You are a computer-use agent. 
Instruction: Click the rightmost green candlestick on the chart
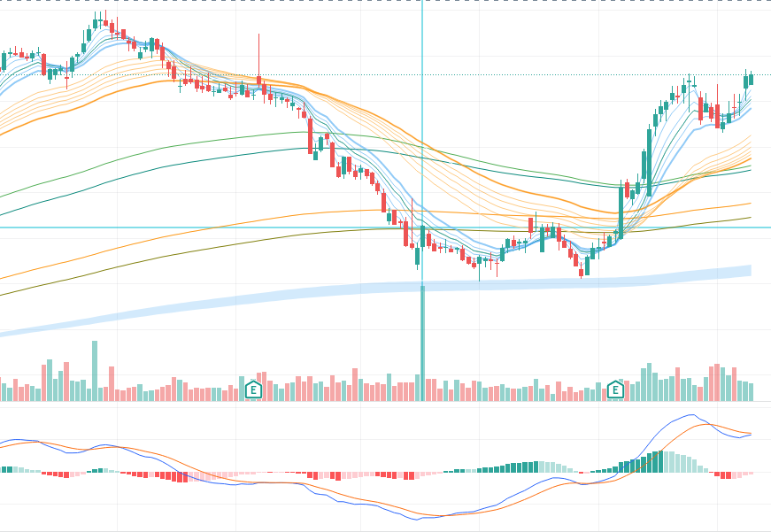[x=751, y=79]
